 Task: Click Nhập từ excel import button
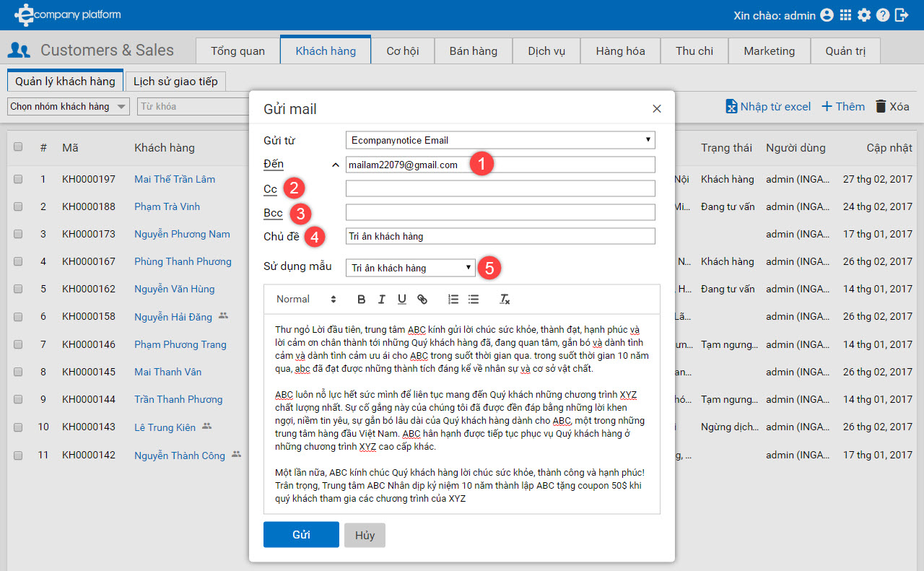click(768, 106)
